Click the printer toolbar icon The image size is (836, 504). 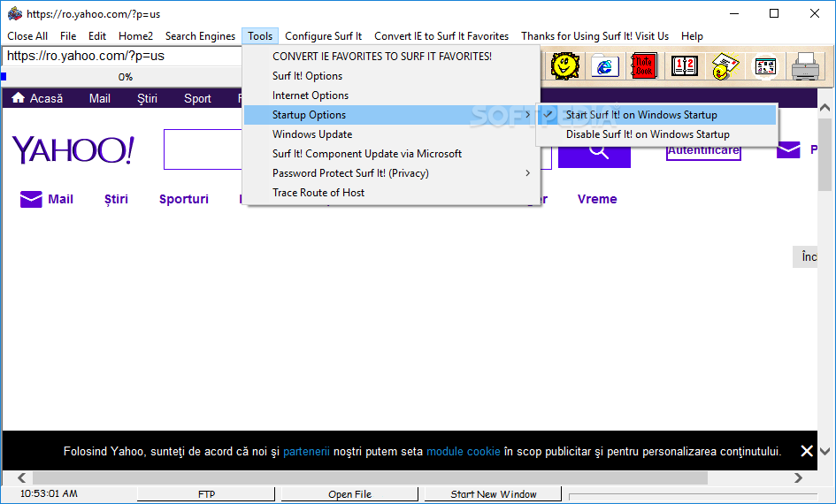coord(805,66)
